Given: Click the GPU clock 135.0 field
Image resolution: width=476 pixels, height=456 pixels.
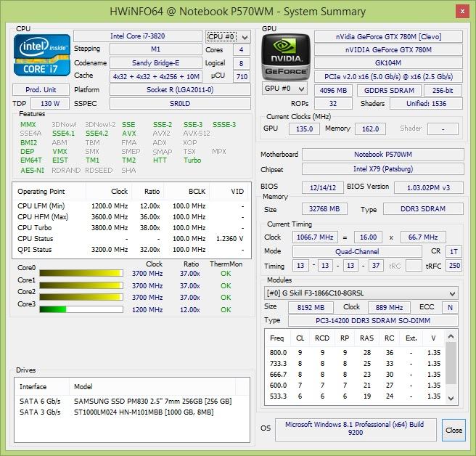Looking at the screenshot, I should coord(304,129).
